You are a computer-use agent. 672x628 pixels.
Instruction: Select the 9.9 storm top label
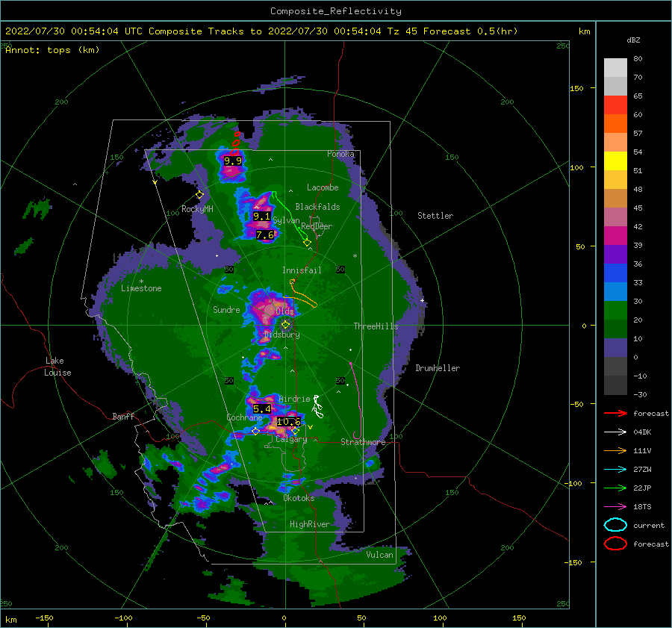(x=233, y=161)
